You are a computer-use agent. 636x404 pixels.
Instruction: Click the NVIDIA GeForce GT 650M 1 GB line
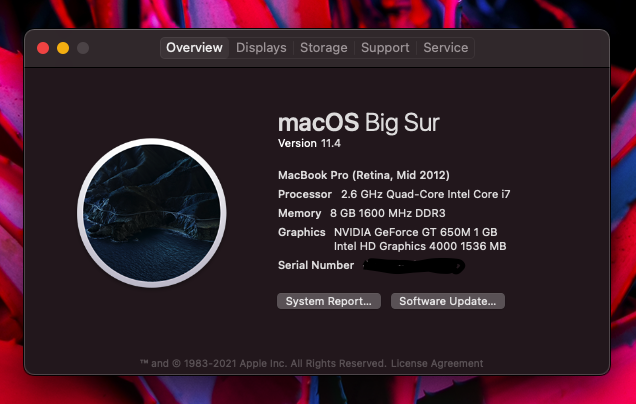415,232
